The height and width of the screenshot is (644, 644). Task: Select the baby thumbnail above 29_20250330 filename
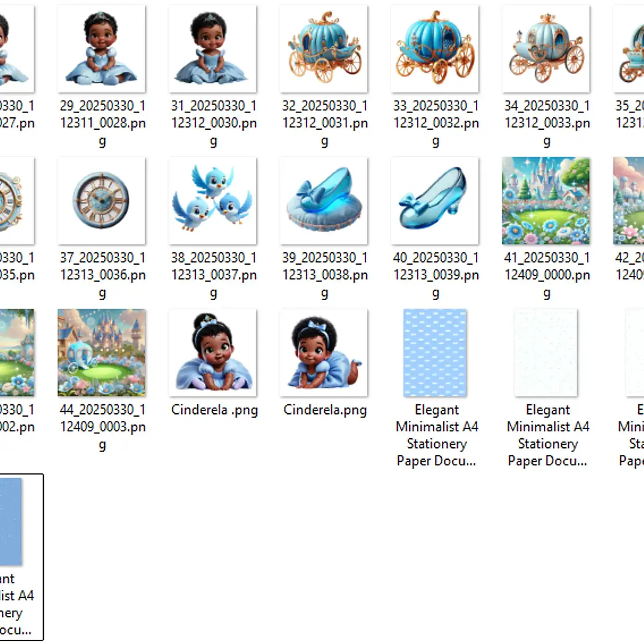click(x=102, y=49)
